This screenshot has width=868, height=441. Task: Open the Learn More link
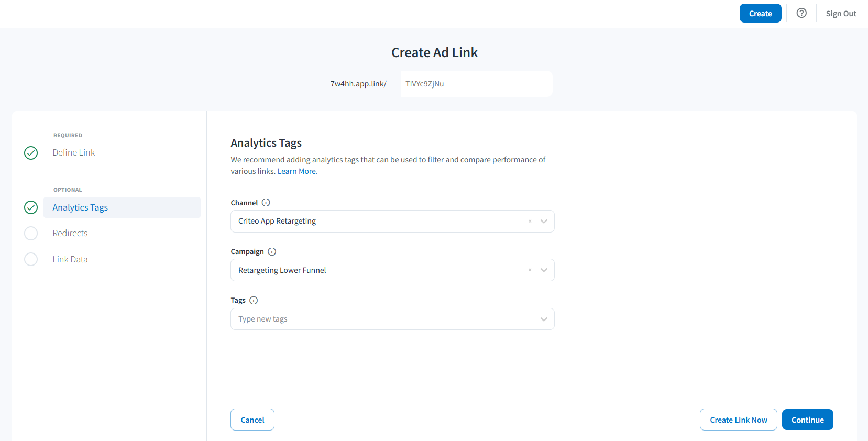296,171
